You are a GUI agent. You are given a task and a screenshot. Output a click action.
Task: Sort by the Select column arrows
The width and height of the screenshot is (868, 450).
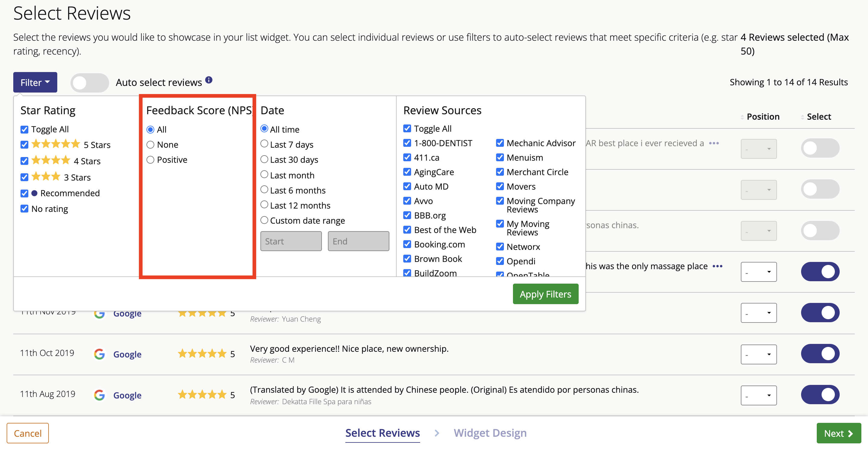pyautogui.click(x=803, y=117)
